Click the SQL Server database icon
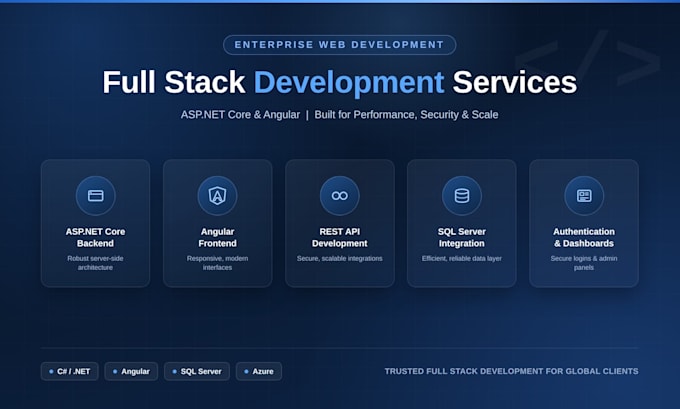Viewport: 680px width, 409px height. pos(462,196)
